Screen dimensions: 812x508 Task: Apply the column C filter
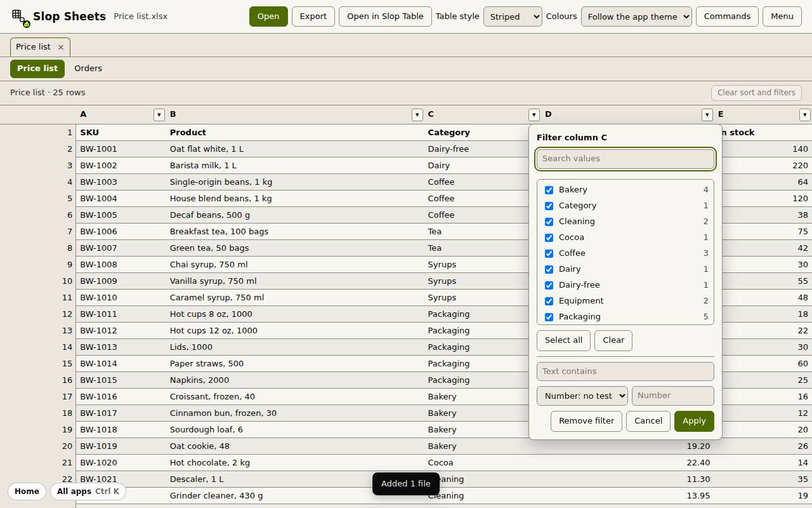pos(694,421)
